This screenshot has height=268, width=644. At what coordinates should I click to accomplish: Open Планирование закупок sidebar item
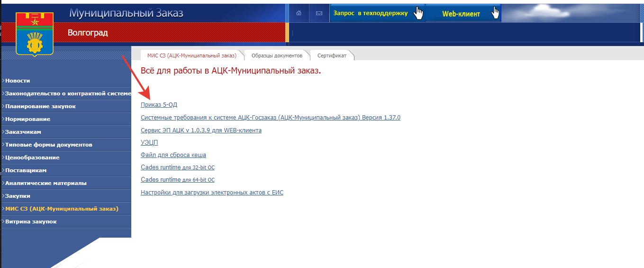pos(40,106)
